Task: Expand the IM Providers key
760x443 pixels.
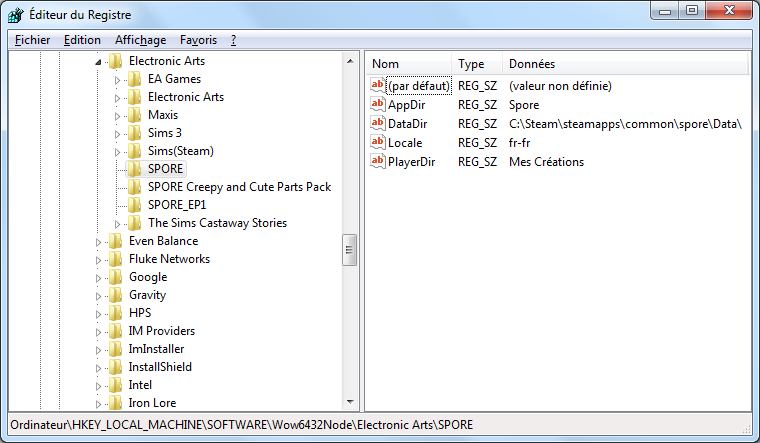Action: coord(98,332)
